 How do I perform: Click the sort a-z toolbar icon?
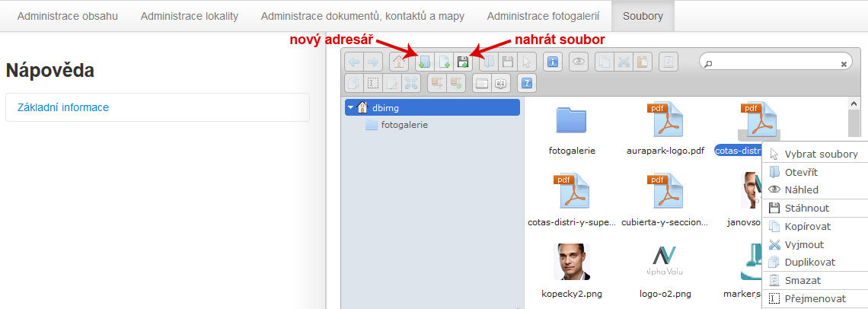tap(500, 83)
